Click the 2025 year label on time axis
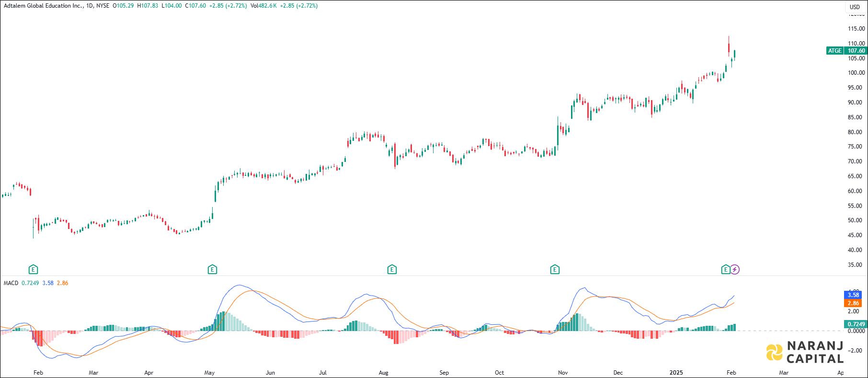 point(676,373)
